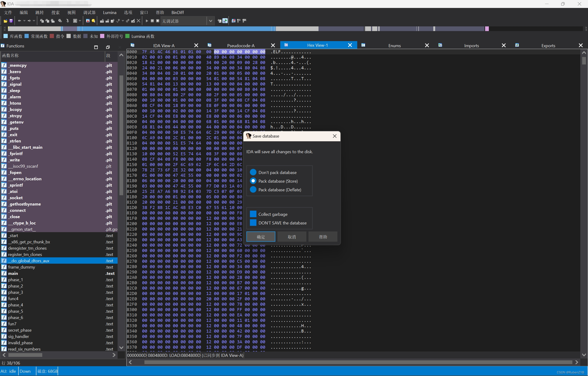The image size is (588, 376).
Task: Switch to the Pseudocode-A tab
Action: [241, 46]
